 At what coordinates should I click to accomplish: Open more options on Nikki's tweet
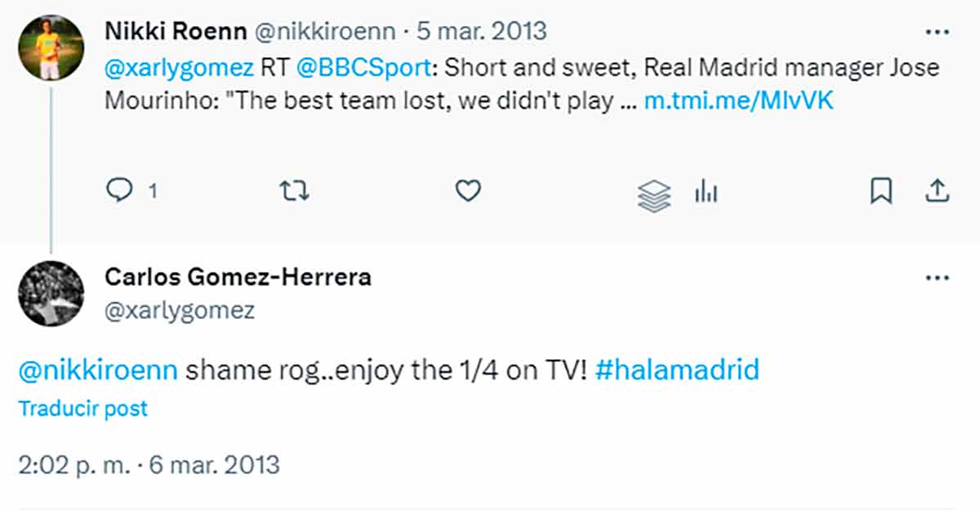[x=936, y=32]
